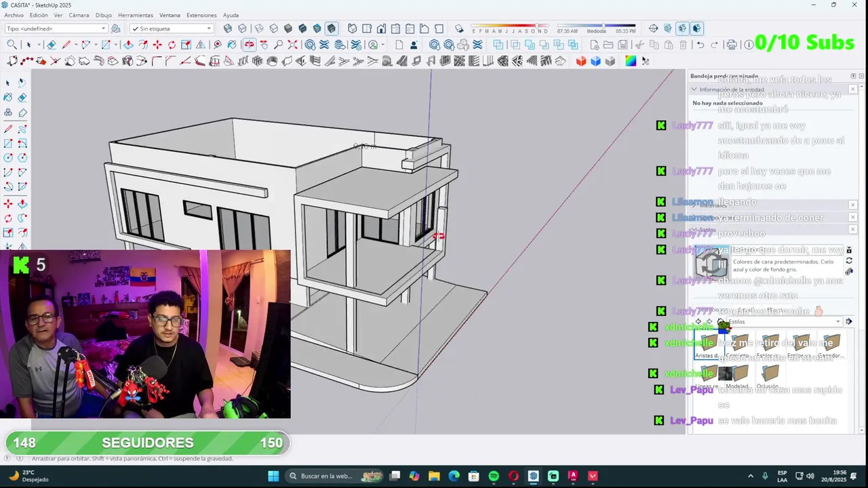Image resolution: width=868 pixels, height=488 pixels.
Task: Click the blue cube extension icon
Action: [x=595, y=61]
